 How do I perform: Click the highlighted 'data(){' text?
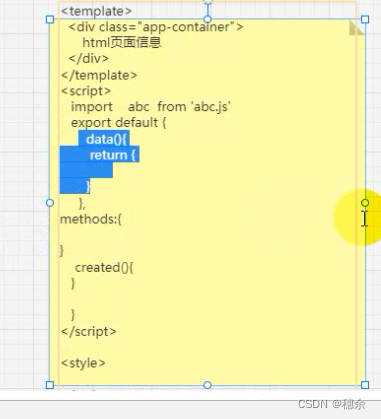[x=106, y=139]
